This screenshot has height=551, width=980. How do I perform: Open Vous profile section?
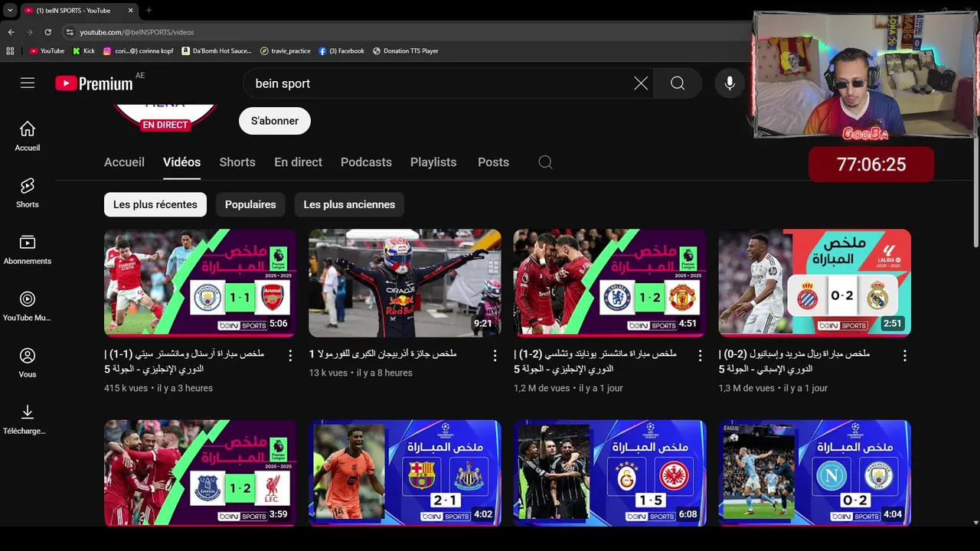tap(28, 363)
